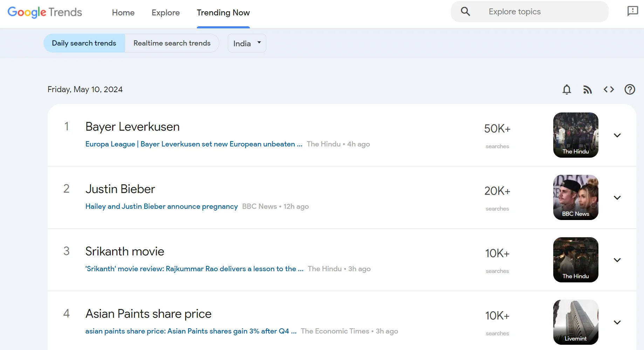
Task: Click the bell subscription icon
Action: point(567,90)
